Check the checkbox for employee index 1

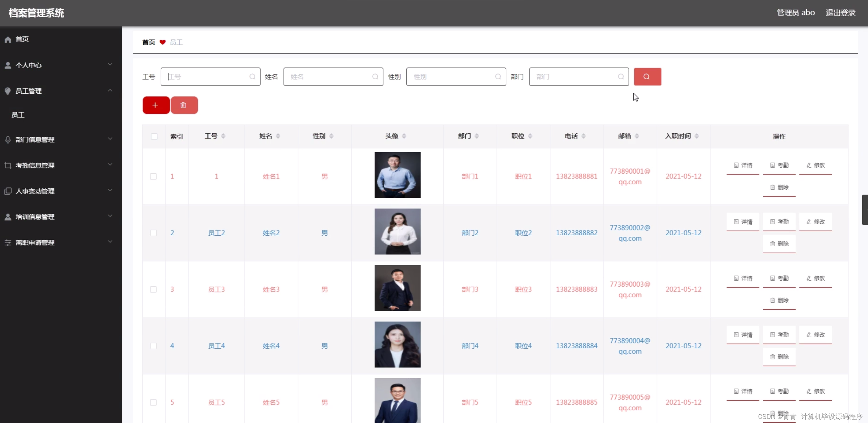click(x=153, y=176)
